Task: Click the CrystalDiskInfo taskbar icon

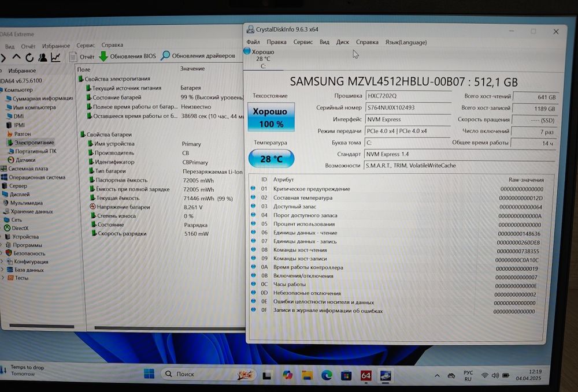Action: pos(386,376)
